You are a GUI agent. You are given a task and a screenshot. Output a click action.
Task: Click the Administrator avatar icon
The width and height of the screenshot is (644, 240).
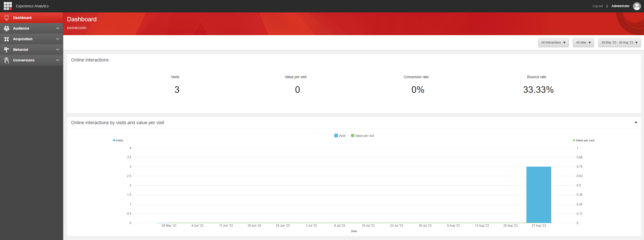tap(636, 6)
